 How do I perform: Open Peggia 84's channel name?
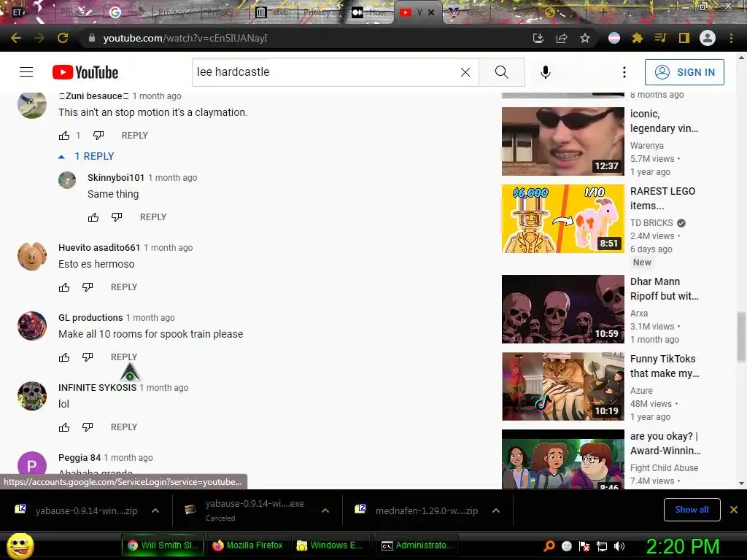coord(80,458)
